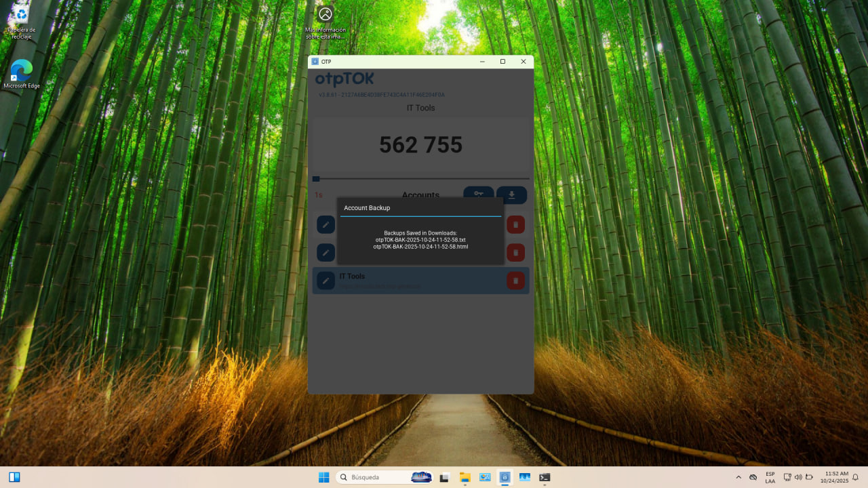
Task: Delete the IT Tools account
Action: [515, 281]
